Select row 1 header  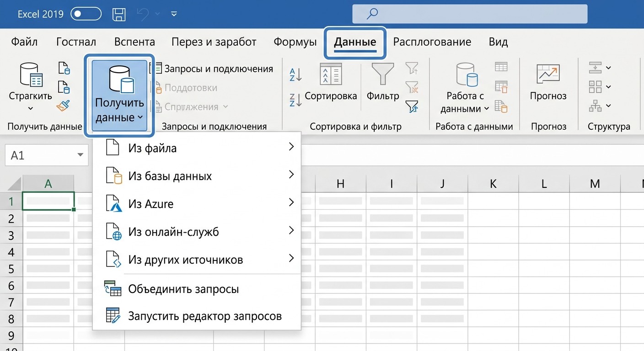pyautogui.click(x=11, y=201)
